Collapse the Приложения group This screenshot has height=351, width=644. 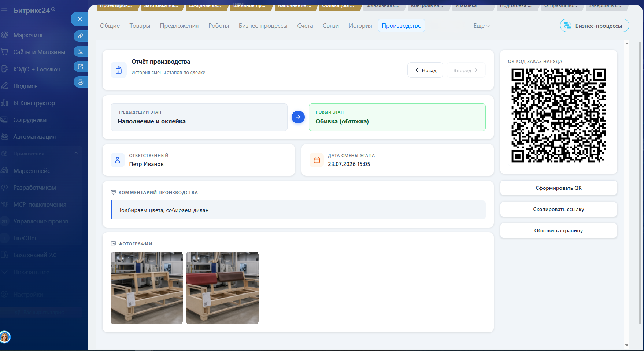click(x=76, y=154)
